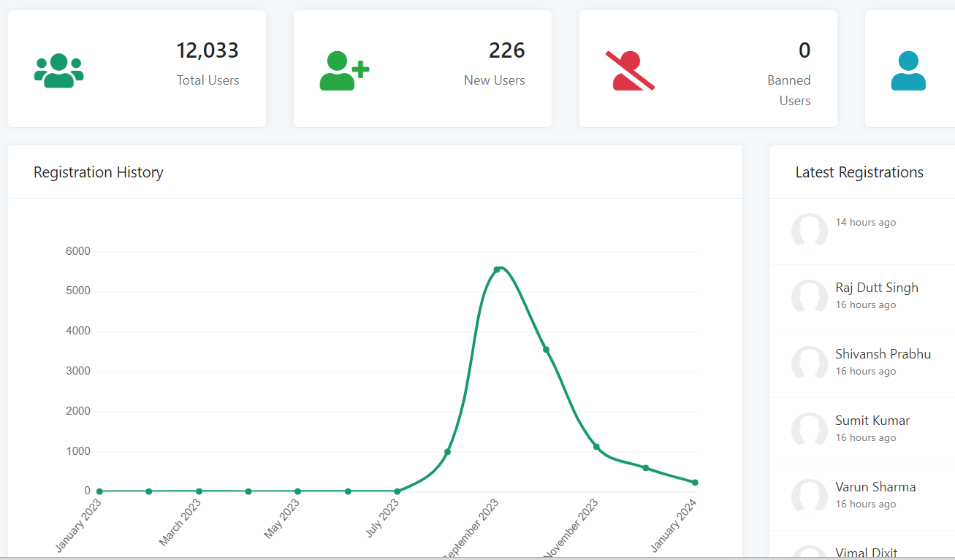955x560 pixels.
Task: Click Sumit Kumar's avatar
Action: pyautogui.click(x=810, y=429)
